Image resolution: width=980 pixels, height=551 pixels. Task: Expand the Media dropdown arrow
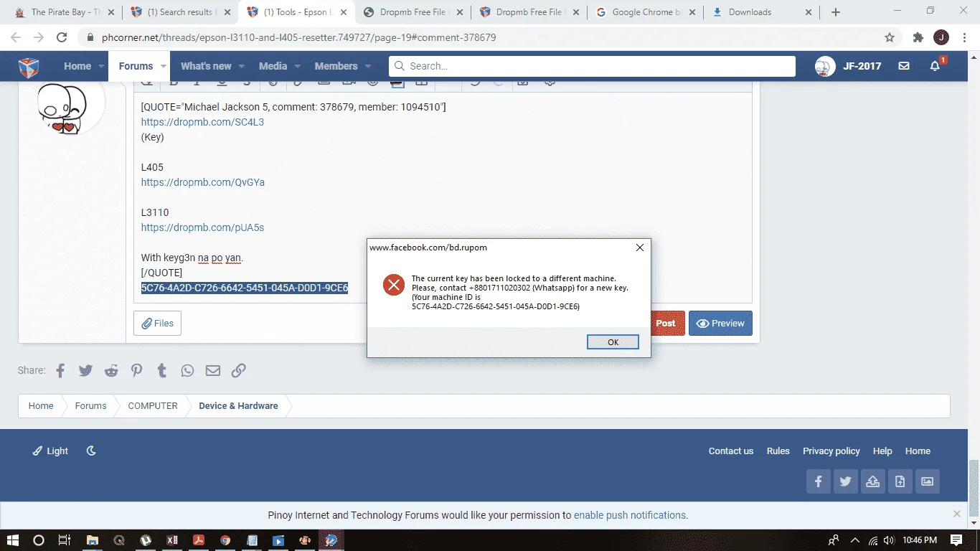[297, 66]
